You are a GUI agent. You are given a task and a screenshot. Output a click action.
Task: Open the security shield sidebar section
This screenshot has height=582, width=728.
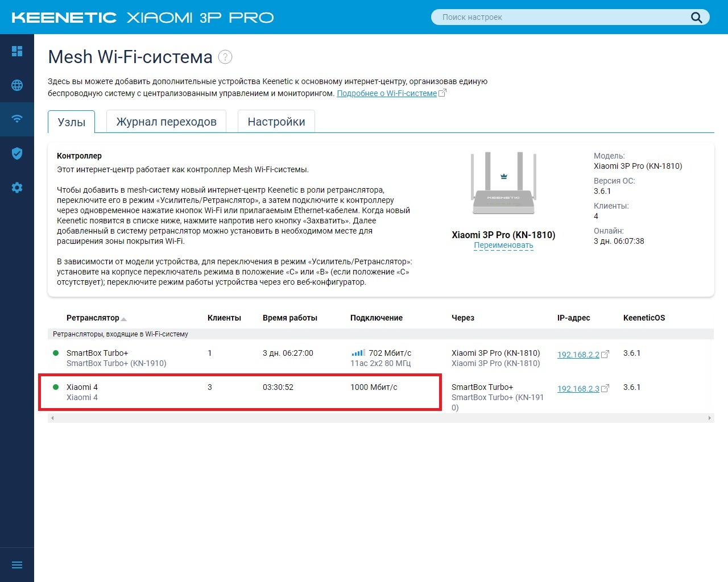(17, 153)
